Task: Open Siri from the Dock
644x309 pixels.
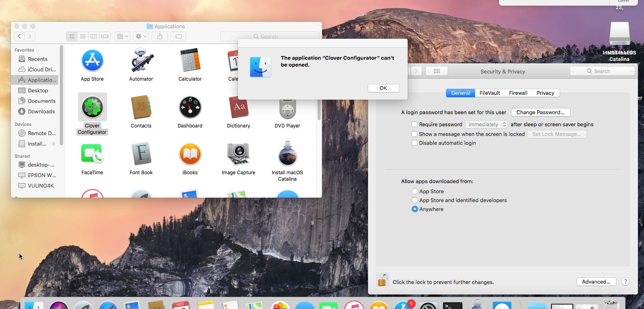Action: [59, 305]
